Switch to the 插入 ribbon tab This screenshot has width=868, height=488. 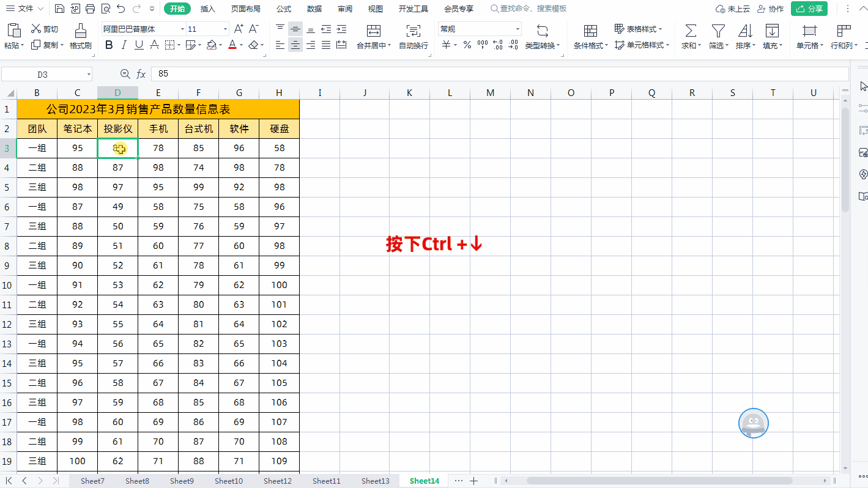[x=208, y=9]
